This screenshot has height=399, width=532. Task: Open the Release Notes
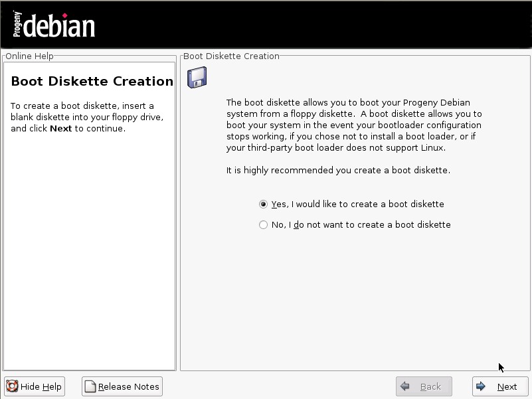[122, 386]
